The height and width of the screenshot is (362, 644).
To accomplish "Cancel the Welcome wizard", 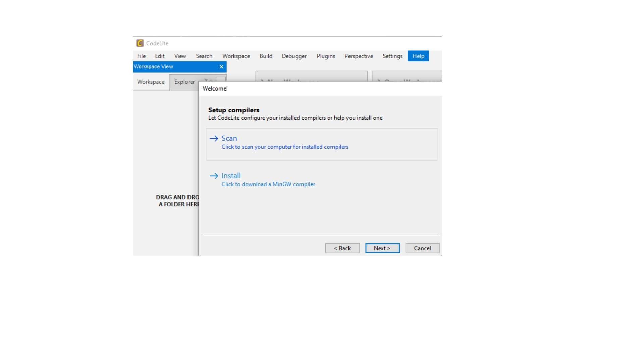I will pyautogui.click(x=422, y=248).
